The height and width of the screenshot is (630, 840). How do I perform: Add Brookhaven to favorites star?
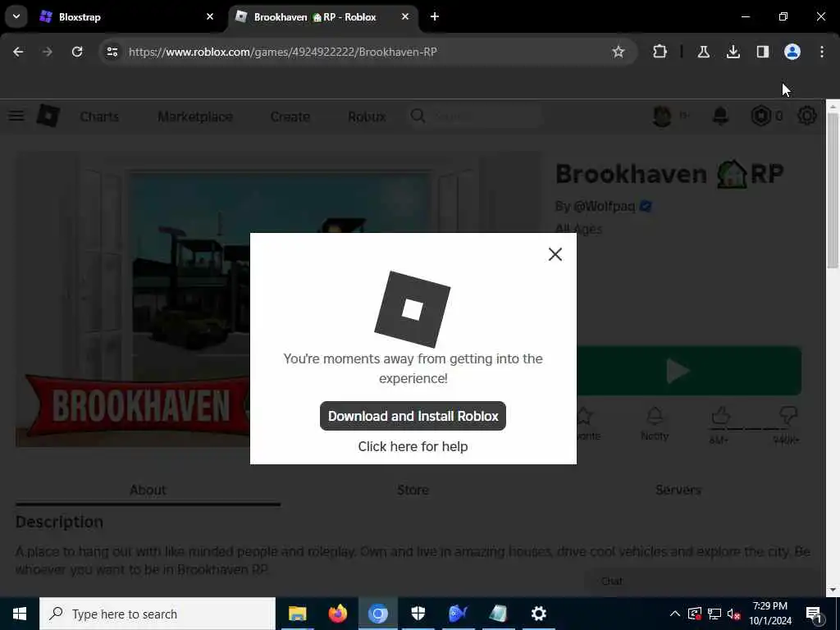[585, 423]
